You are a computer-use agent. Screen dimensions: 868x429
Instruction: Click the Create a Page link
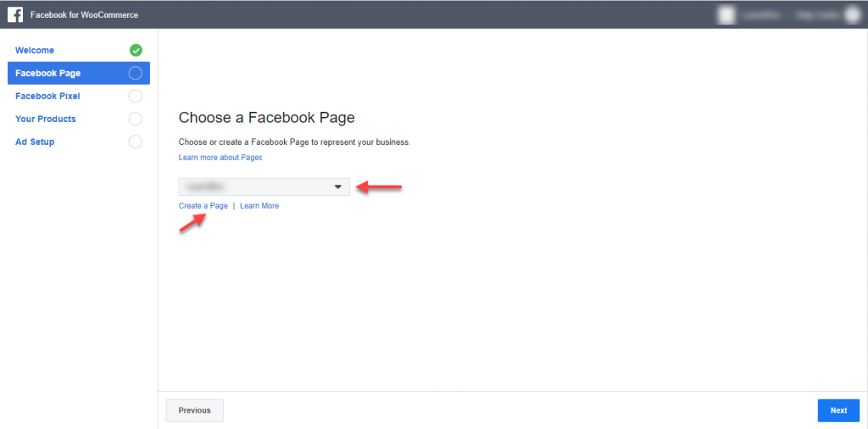[203, 206]
